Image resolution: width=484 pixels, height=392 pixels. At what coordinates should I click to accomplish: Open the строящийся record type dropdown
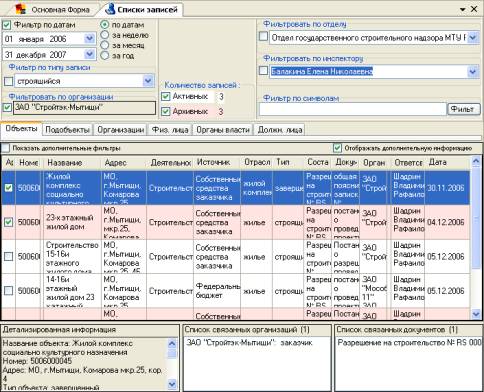click(148, 81)
